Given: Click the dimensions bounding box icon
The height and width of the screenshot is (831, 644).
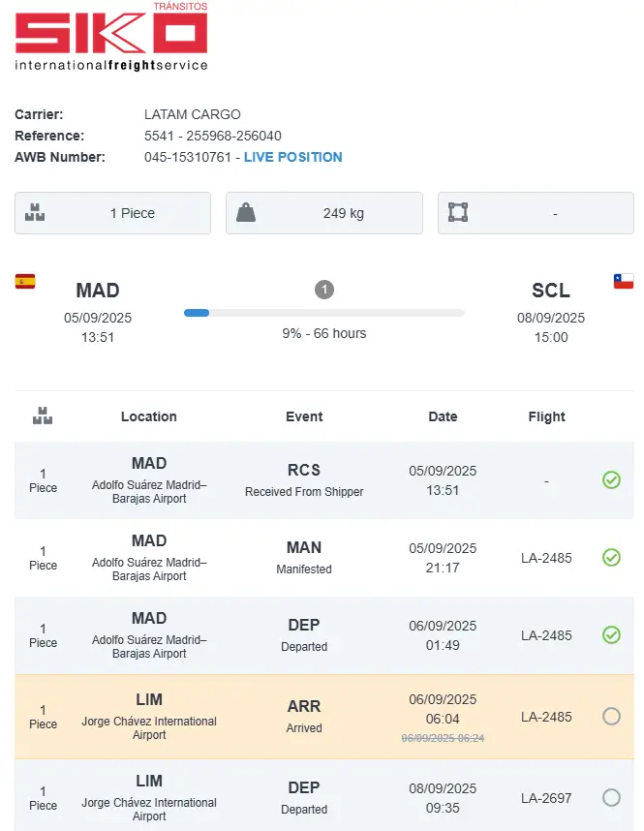Looking at the screenshot, I should coord(458,213).
